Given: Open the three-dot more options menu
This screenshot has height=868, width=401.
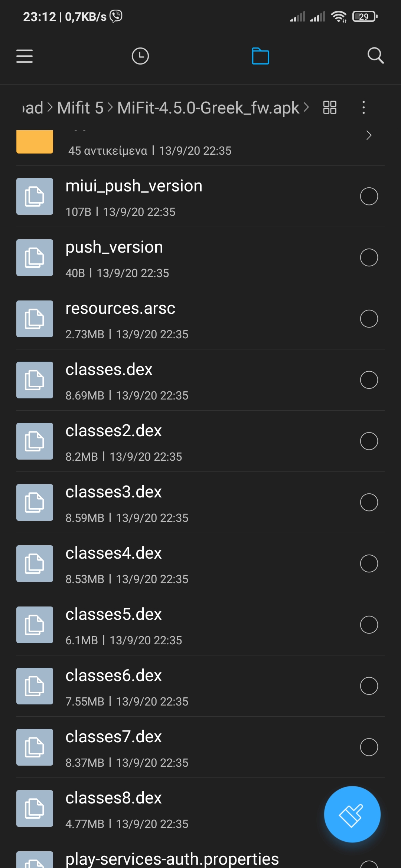Looking at the screenshot, I should pos(363,108).
